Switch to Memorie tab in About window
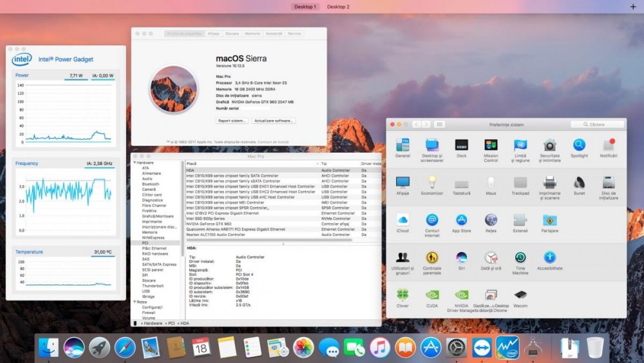The width and height of the screenshot is (644, 363). point(252,34)
